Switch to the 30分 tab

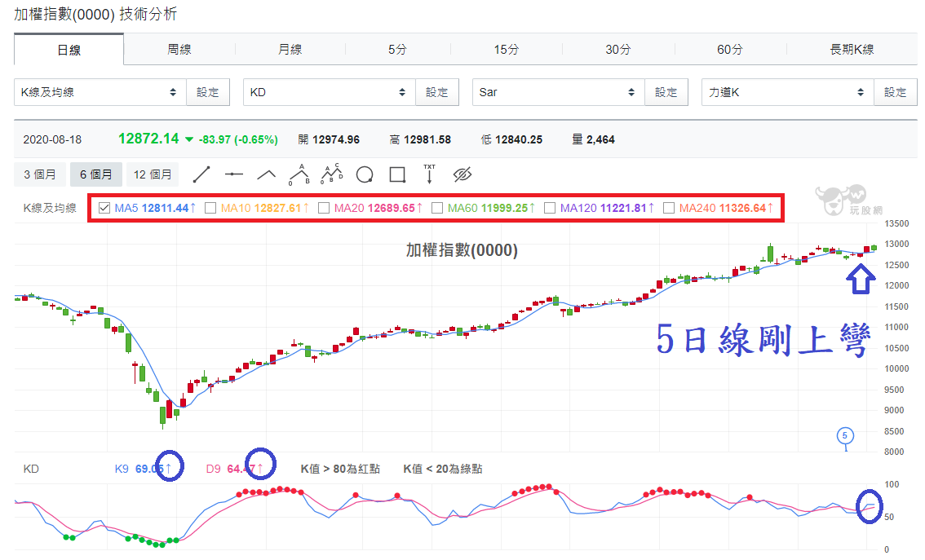[618, 50]
